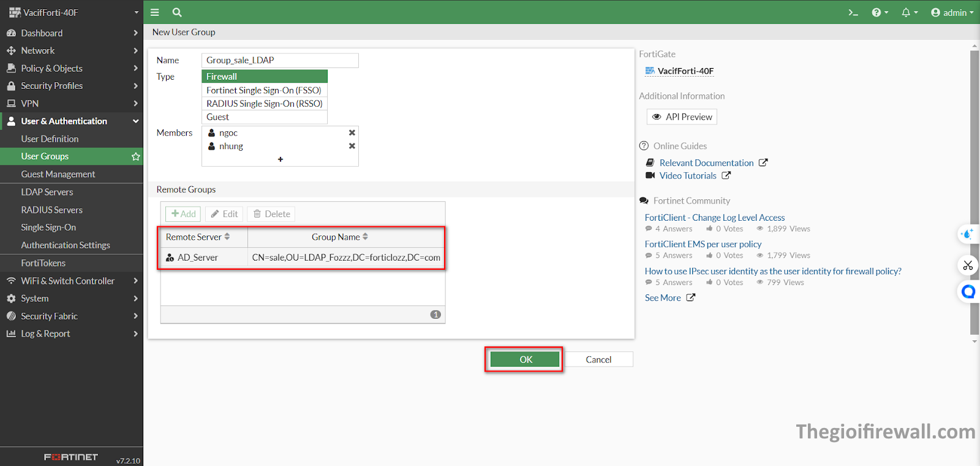This screenshot has width=980, height=466.
Task: Toggle the hamburger menu icon
Action: (x=155, y=12)
